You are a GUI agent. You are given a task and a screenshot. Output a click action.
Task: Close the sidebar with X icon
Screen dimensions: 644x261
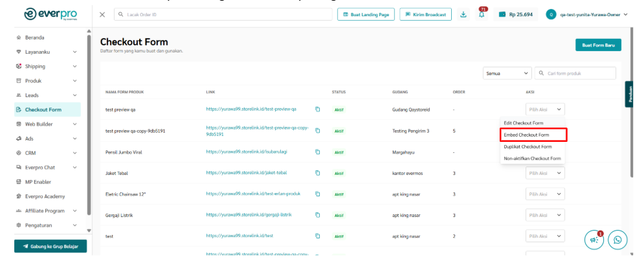[x=103, y=15]
